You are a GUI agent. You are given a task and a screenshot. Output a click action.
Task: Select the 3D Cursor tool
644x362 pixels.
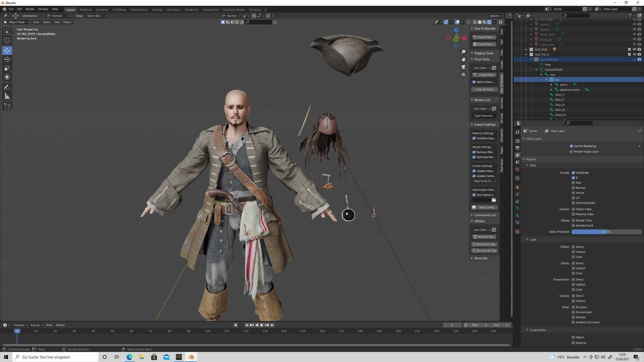click(x=7, y=40)
